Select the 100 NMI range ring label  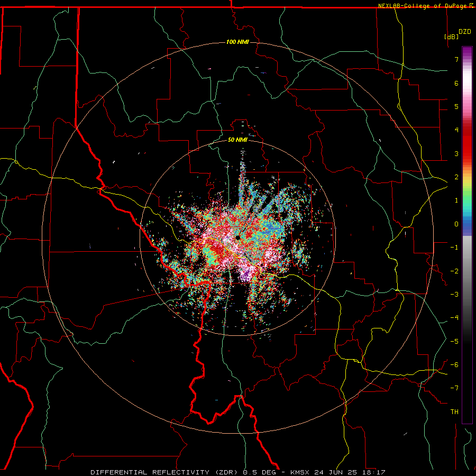coord(237,42)
